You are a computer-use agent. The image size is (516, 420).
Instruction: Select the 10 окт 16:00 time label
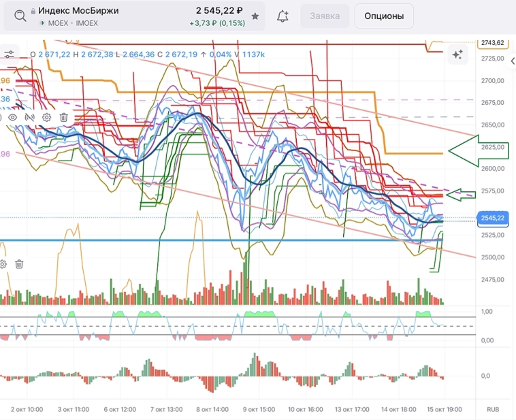coord(306,410)
